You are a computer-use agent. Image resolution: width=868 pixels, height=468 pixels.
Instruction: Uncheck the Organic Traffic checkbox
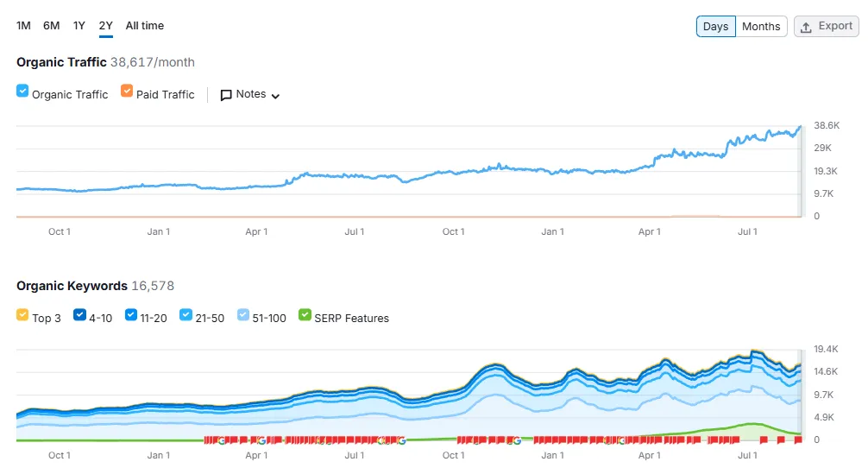(22, 91)
